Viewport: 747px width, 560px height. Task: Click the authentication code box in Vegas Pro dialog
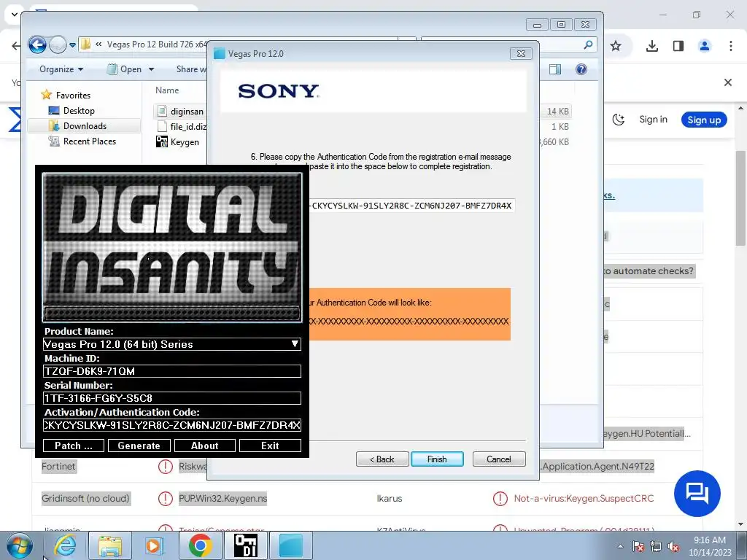click(x=411, y=206)
